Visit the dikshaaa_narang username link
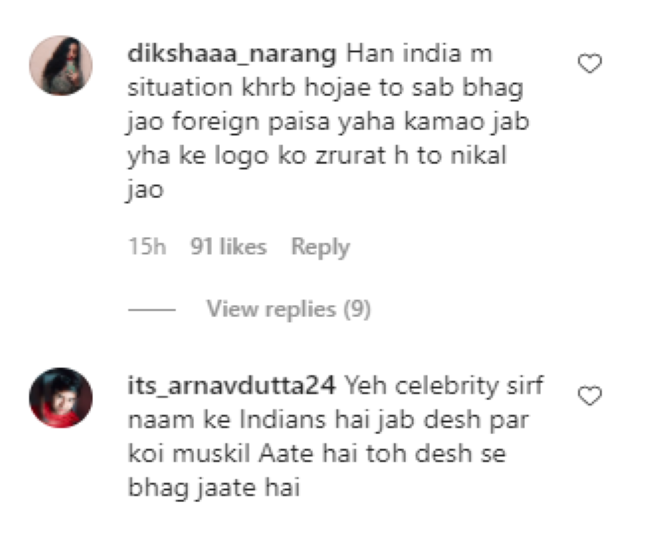 pyautogui.click(x=232, y=54)
